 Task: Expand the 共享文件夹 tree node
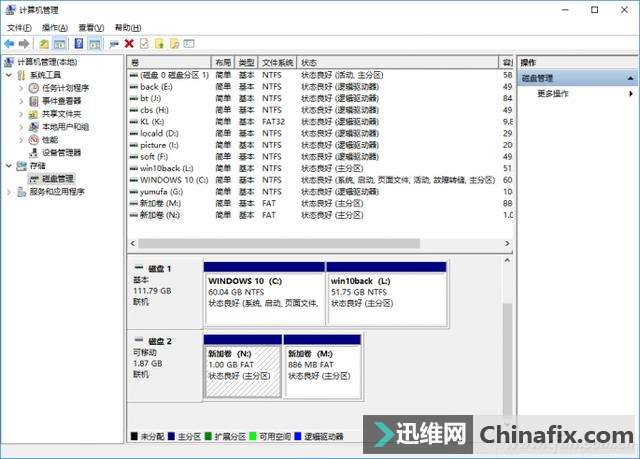click(x=21, y=114)
